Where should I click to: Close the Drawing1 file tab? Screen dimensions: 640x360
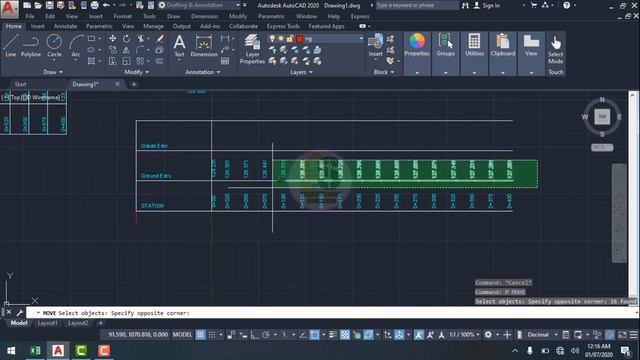(x=117, y=84)
